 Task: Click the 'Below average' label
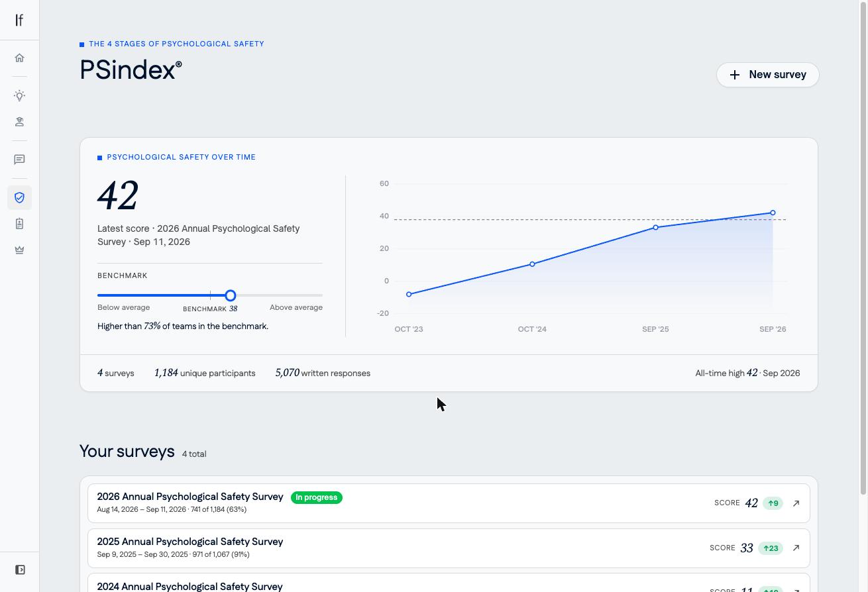coord(123,307)
